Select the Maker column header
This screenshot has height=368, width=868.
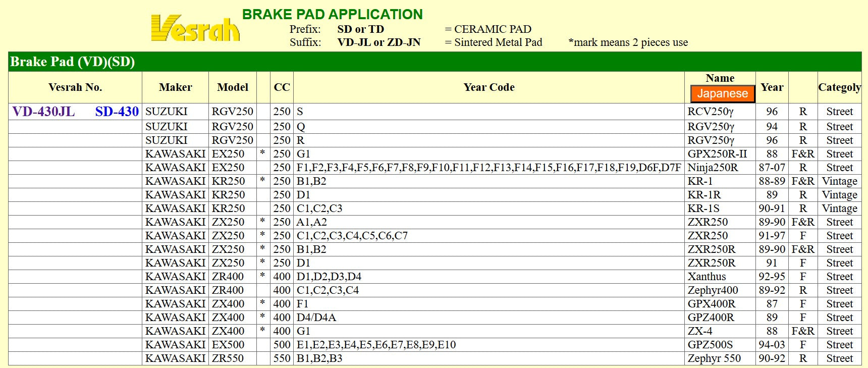[175, 87]
